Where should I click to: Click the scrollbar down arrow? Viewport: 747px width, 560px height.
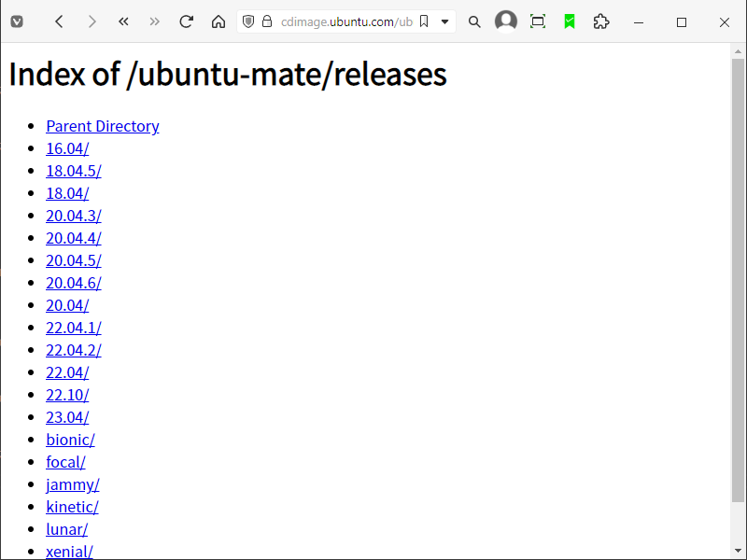738,552
